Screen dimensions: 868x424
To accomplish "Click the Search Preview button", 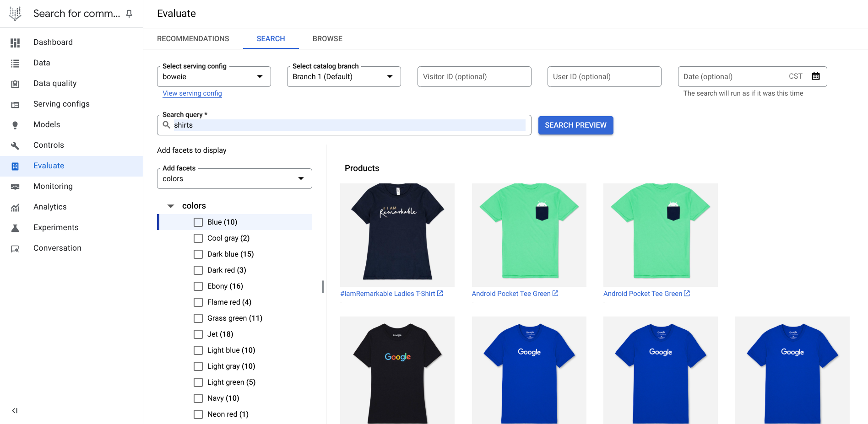I will tap(575, 125).
